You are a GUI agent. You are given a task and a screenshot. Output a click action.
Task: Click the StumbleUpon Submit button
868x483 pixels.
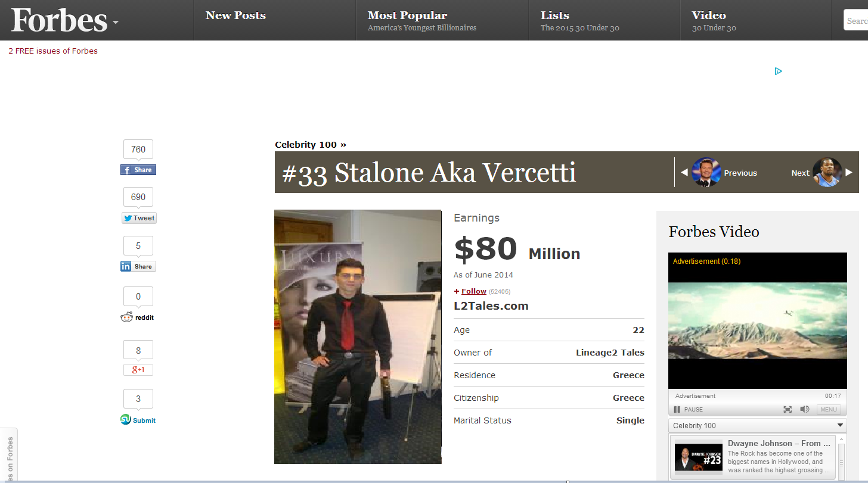[x=138, y=420]
